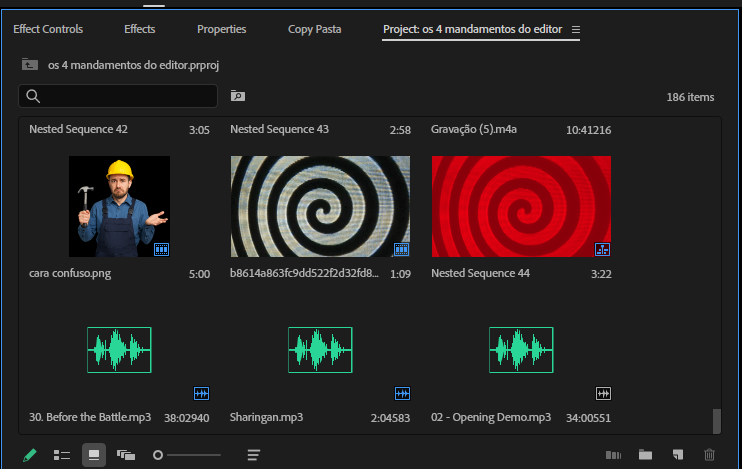Click the 3:22 duration of Nested Sequence 44
742x469 pixels.
click(601, 274)
